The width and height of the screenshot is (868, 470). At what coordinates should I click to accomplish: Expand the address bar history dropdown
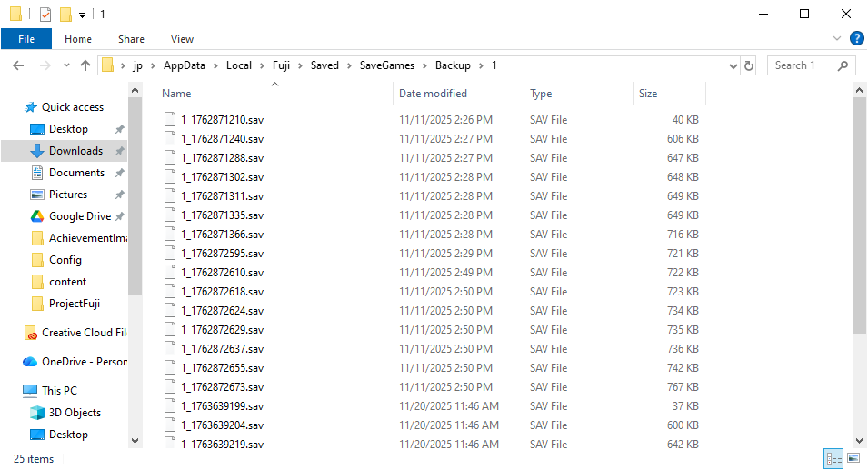[x=733, y=65]
